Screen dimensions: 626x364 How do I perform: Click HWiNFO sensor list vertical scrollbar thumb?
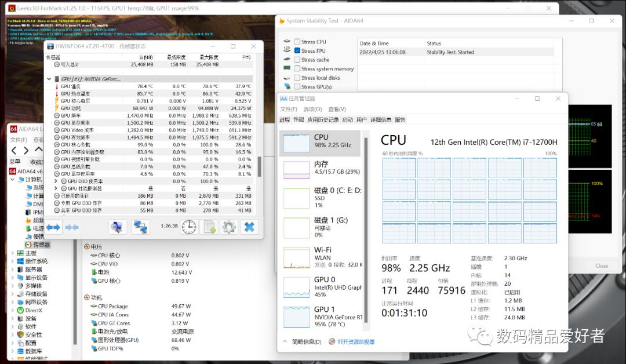[x=260, y=166]
